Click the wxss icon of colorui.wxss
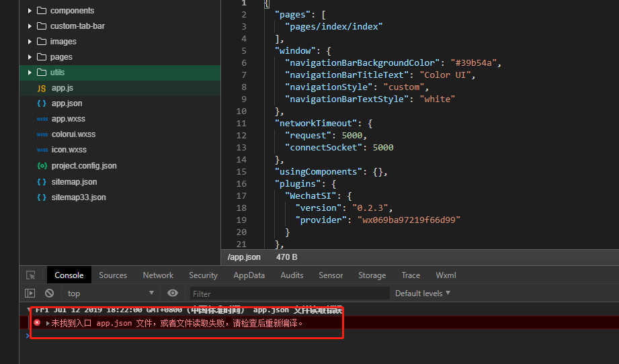The image size is (619, 364). [42, 134]
